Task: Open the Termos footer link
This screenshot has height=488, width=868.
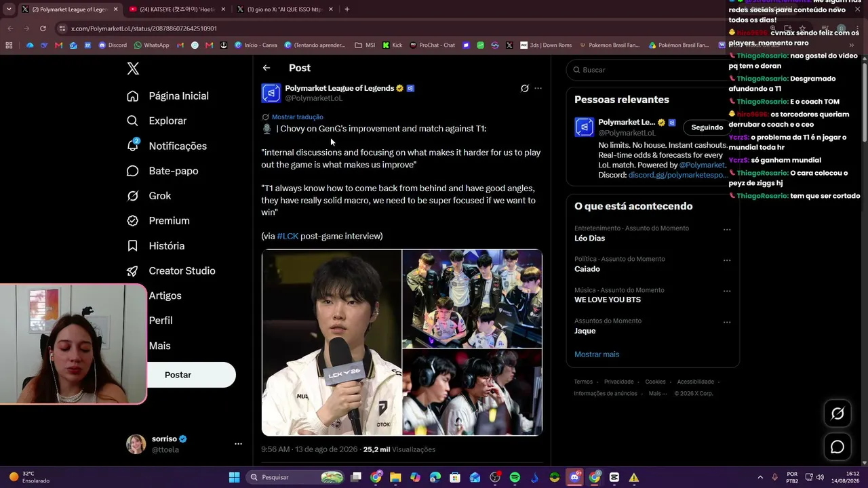Action: coord(583,382)
